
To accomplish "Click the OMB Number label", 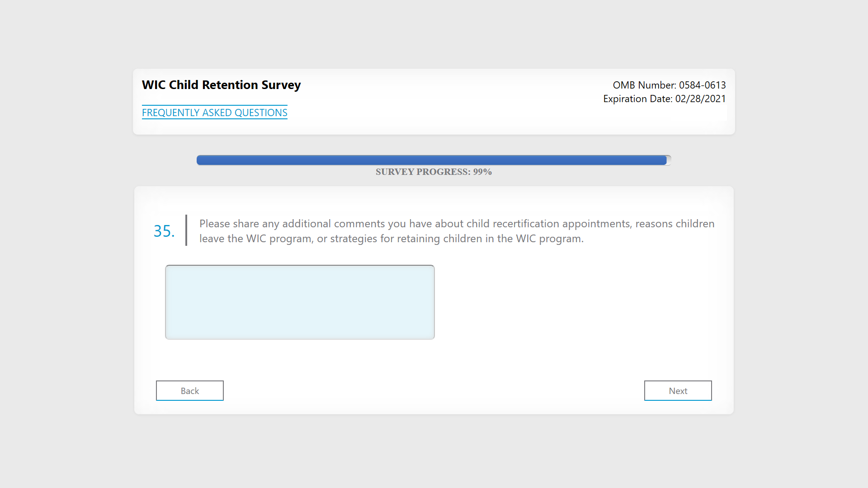I will [644, 85].
